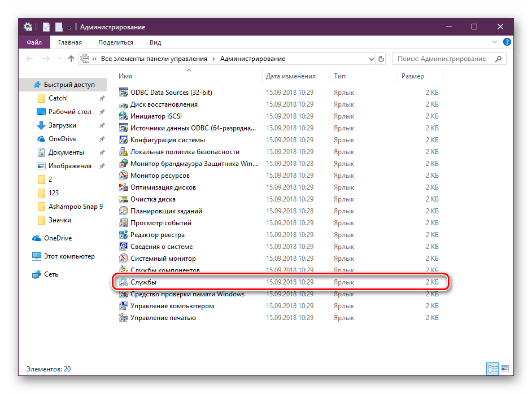Expand the ribbon with the chevron
532x394 pixels.
[495, 42]
